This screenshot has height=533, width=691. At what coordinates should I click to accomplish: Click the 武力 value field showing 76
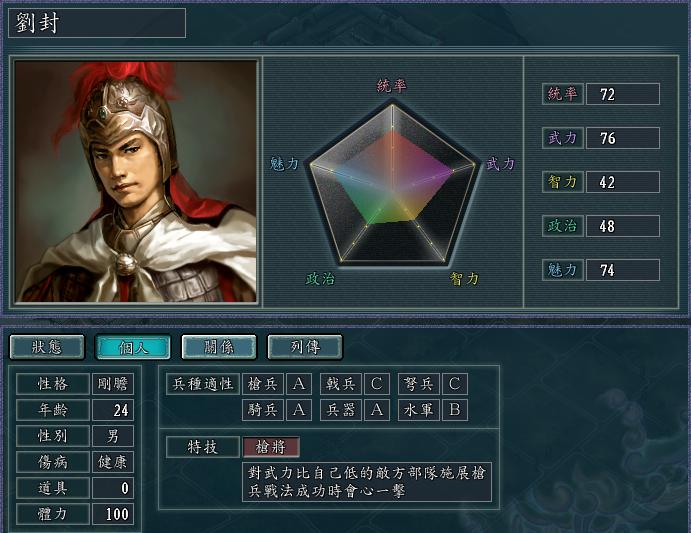623,138
